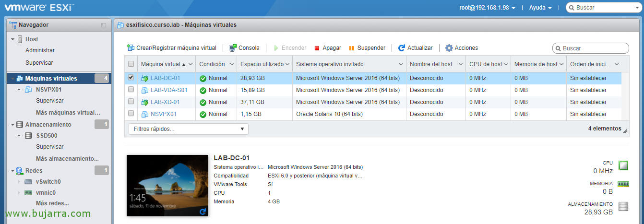Click the LAB-VDA-S01 VM icon in table
Viewport: 644px width, 224px height.
(145, 90)
